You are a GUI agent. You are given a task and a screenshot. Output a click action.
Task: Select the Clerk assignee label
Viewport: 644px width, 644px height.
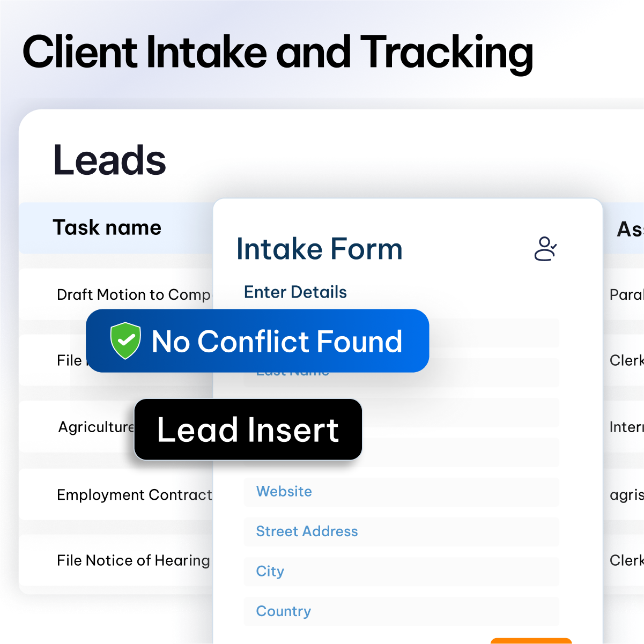626,360
